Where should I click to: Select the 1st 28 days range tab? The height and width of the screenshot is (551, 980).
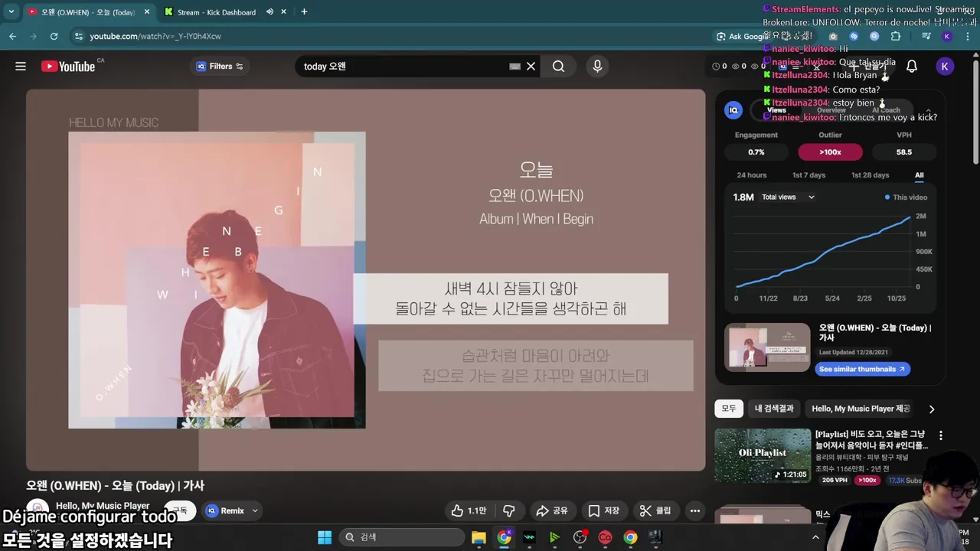(x=870, y=175)
